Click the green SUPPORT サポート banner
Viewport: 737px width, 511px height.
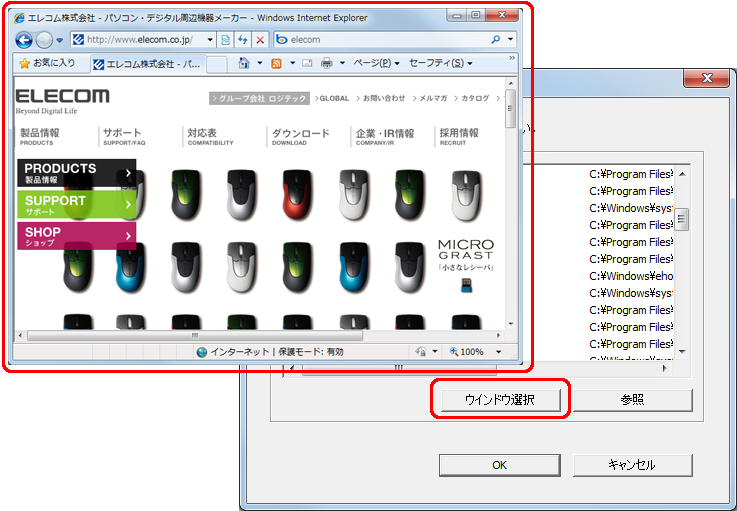pyautogui.click(x=77, y=204)
